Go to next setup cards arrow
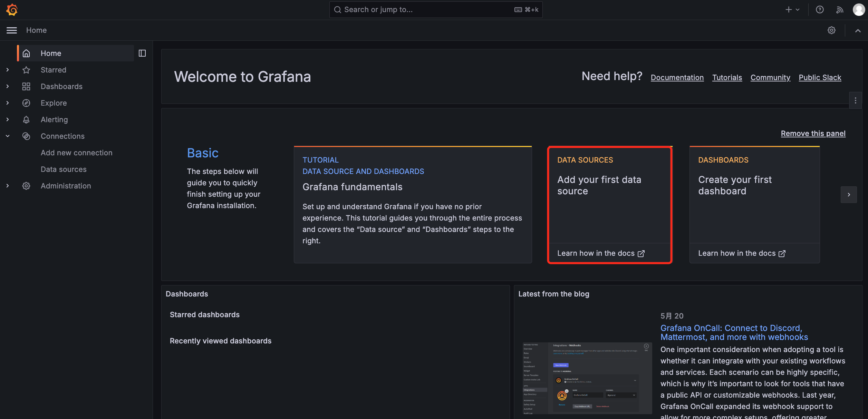Screen dimensions: 868x419 coord(849,195)
